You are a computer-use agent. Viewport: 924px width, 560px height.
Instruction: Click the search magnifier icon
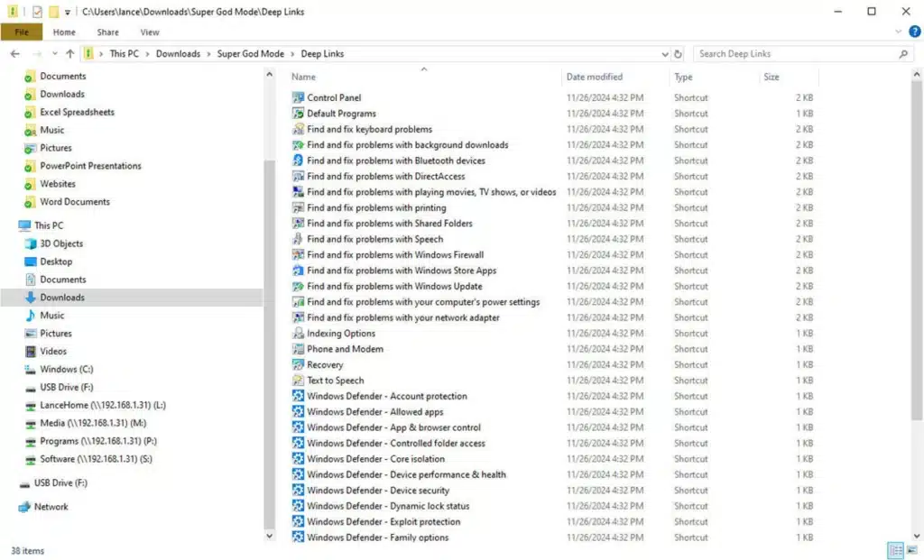(903, 54)
